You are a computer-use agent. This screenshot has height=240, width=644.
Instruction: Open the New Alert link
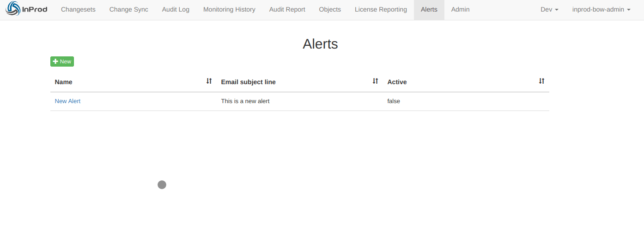pos(67,101)
